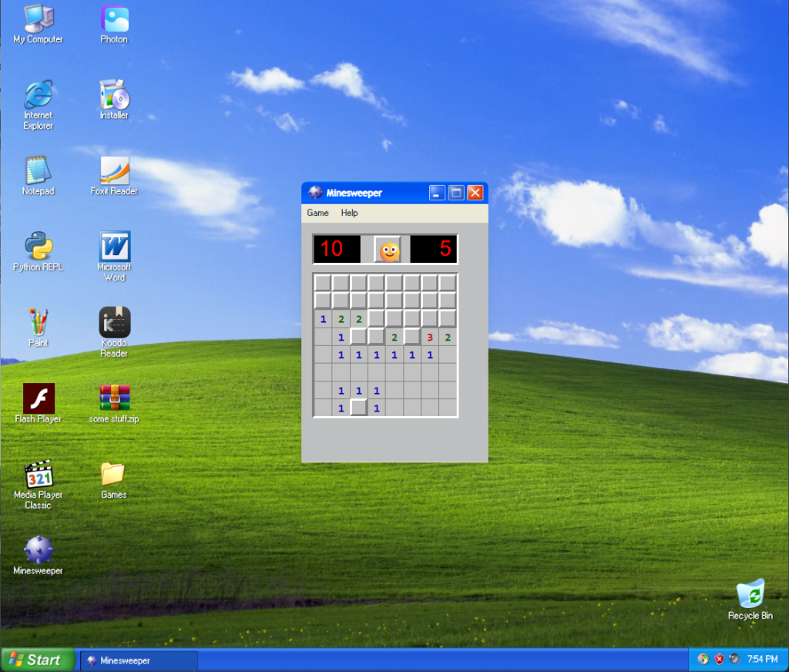Click the smiley face to restart the game
The height and width of the screenshot is (672, 789).
click(388, 249)
